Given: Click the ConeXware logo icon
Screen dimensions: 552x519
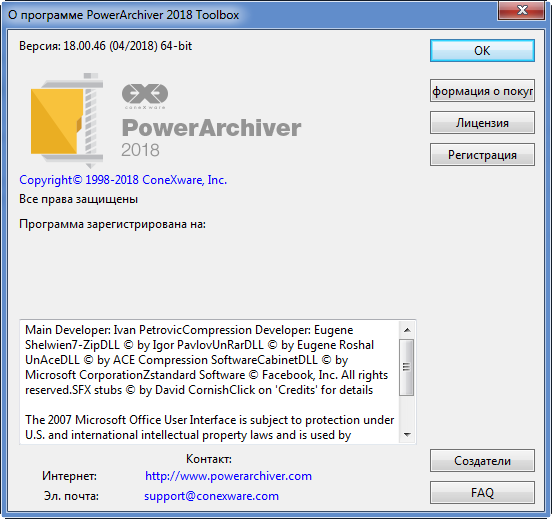Looking at the screenshot, I should (145, 96).
